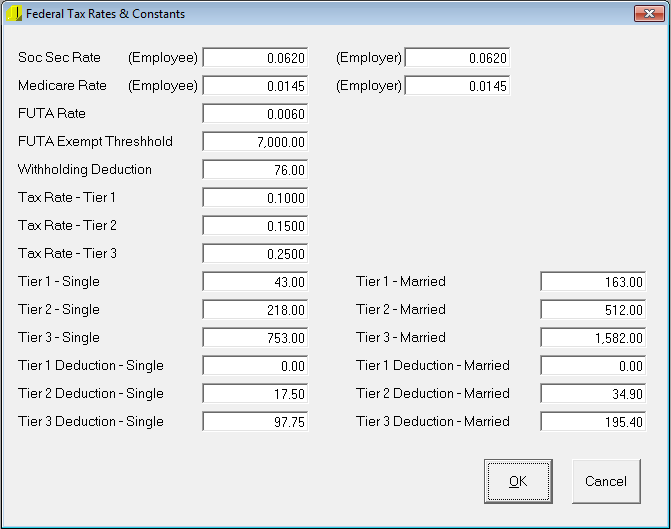The width and height of the screenshot is (671, 529).
Task: Focus the FUTA Rate input box
Action: [255, 114]
